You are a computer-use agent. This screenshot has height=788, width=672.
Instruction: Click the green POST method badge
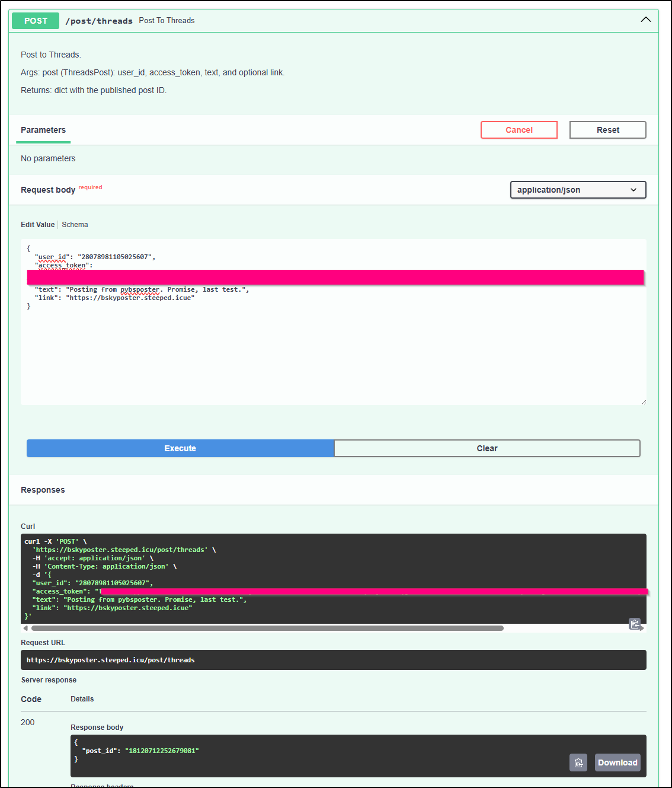[36, 21]
